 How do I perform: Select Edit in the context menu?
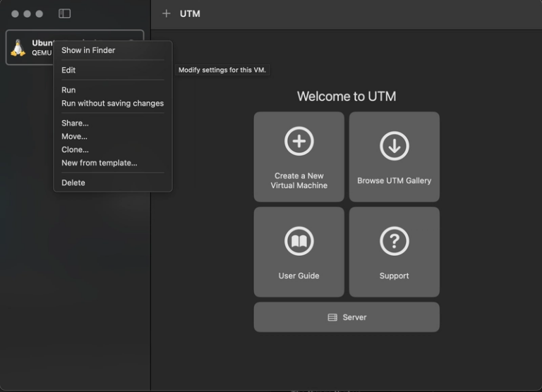(113, 70)
